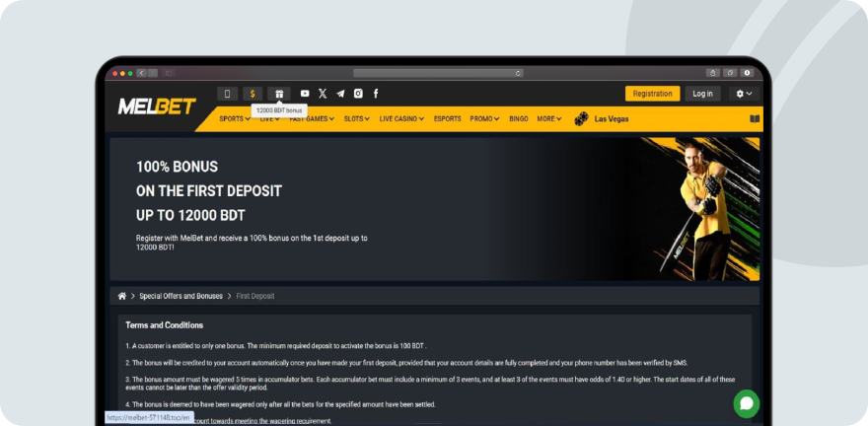Click the Registration button
This screenshot has width=868, height=426.
click(652, 94)
